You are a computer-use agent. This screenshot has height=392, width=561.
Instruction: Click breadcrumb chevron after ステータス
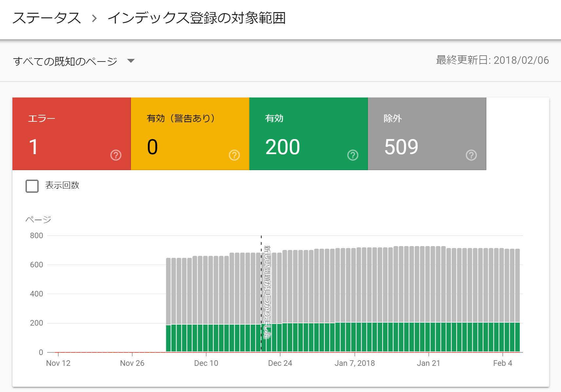point(94,18)
